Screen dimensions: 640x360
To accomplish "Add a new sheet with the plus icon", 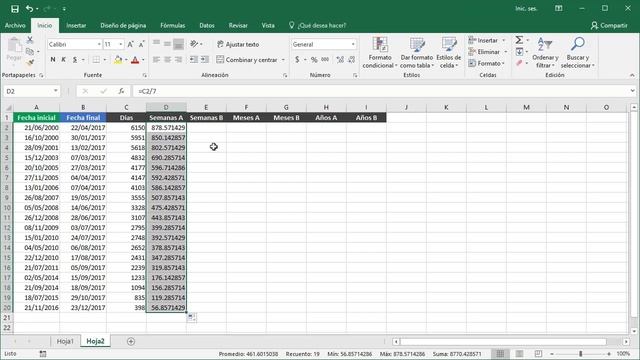I will click(x=131, y=341).
